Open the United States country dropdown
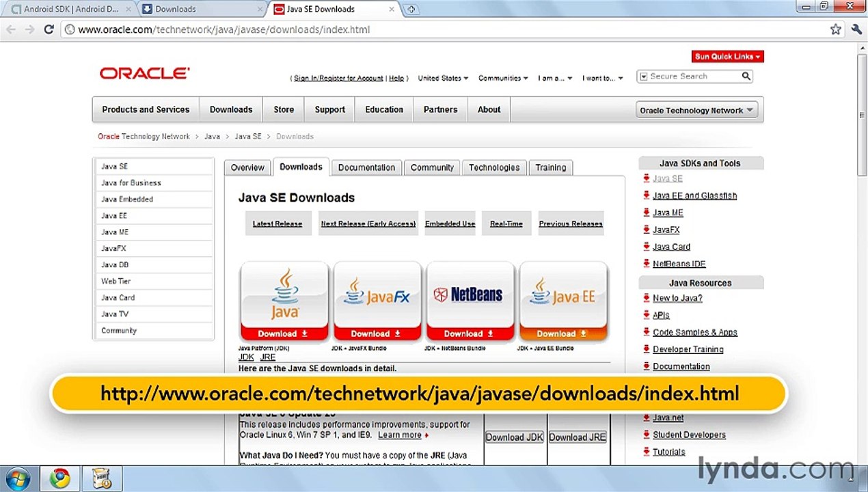This screenshot has height=492, width=868. [x=443, y=78]
